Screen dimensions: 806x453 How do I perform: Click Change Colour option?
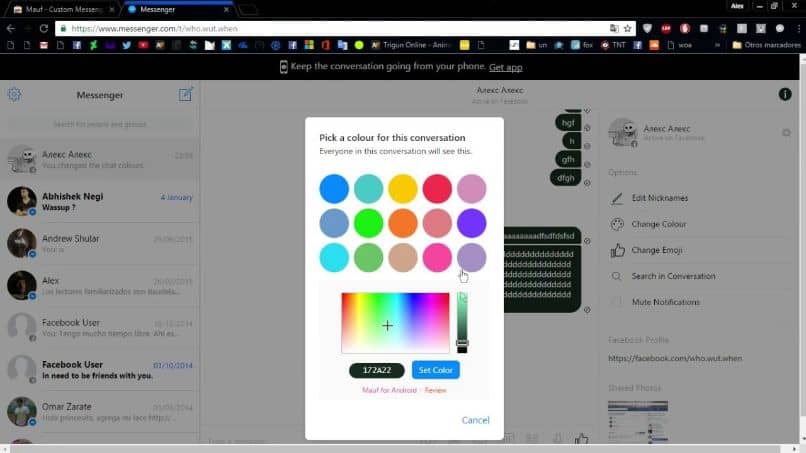(658, 224)
